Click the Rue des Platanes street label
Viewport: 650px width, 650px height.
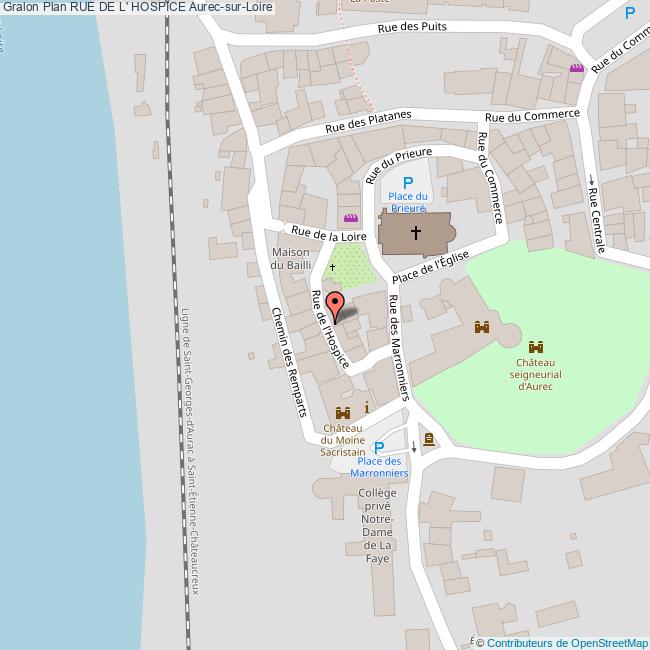tap(368, 123)
